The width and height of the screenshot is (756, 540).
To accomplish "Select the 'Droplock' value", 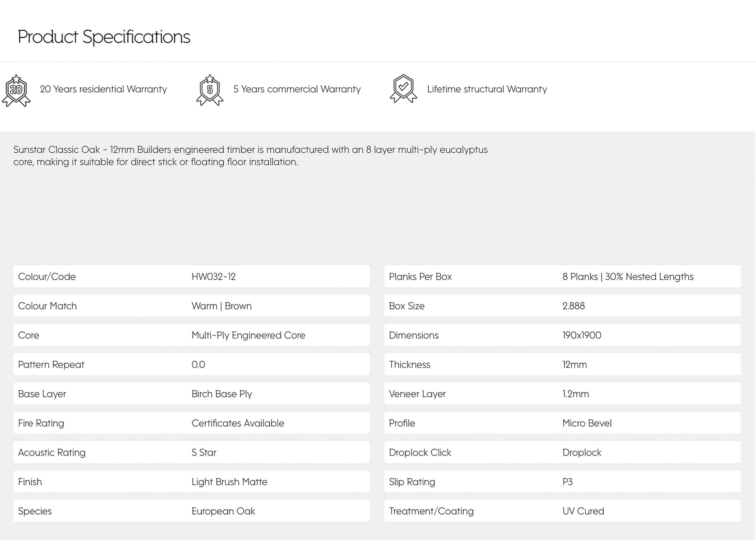I will pyautogui.click(x=582, y=453).
